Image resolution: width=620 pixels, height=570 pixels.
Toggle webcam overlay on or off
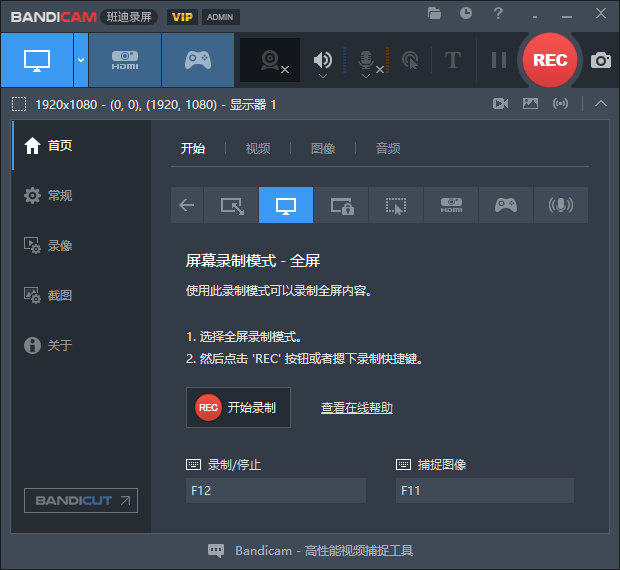(x=270, y=60)
